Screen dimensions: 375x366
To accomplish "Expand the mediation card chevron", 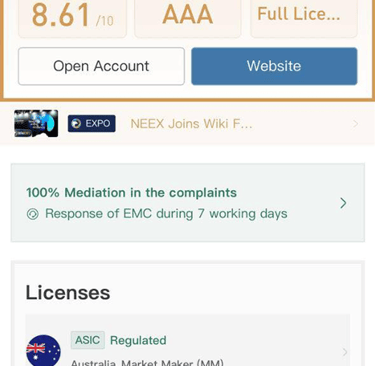I will 343,203.
